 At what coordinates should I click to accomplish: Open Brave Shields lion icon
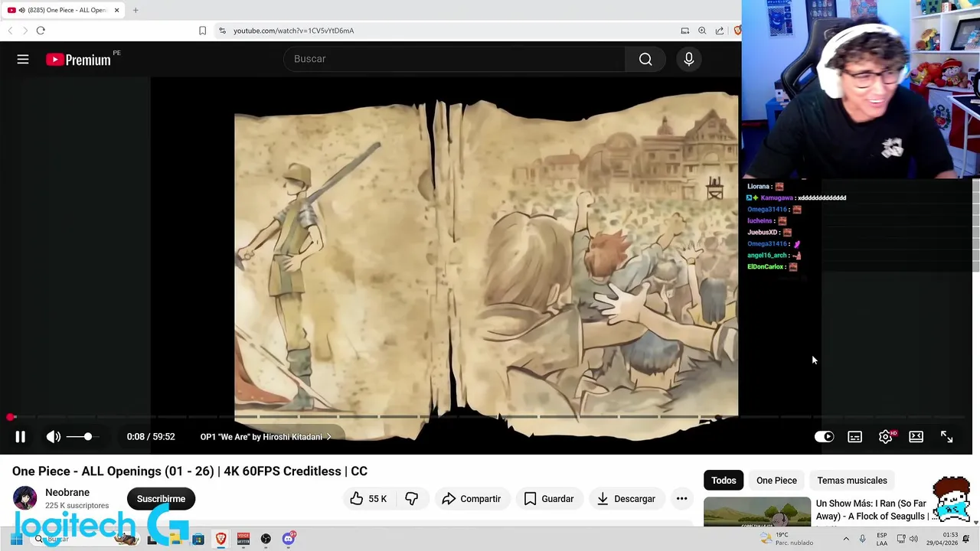737,31
